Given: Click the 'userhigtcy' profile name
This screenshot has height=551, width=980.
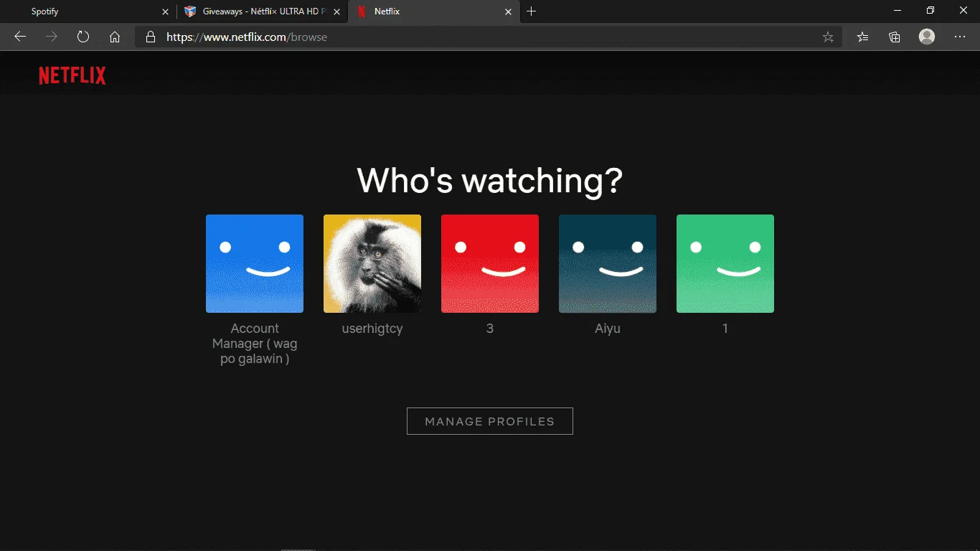Looking at the screenshot, I should pyautogui.click(x=372, y=329).
